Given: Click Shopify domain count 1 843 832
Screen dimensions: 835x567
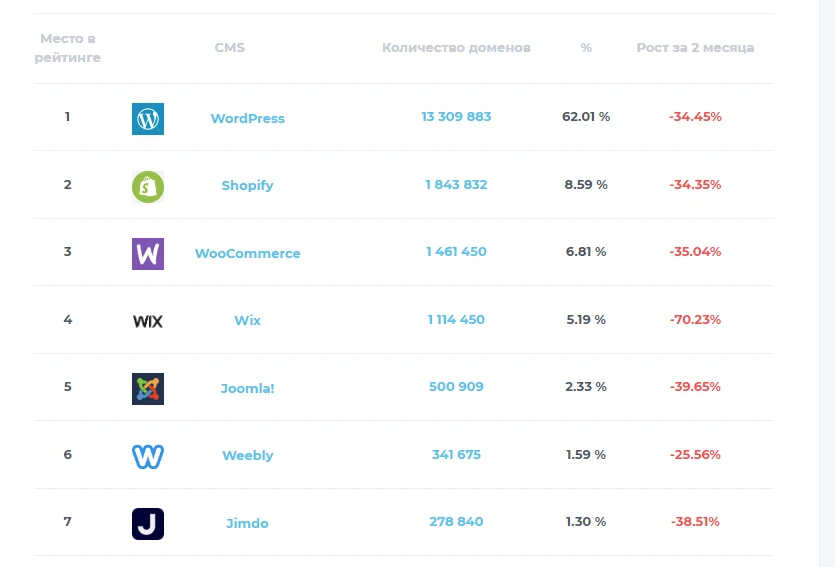Looking at the screenshot, I should pyautogui.click(x=456, y=185).
